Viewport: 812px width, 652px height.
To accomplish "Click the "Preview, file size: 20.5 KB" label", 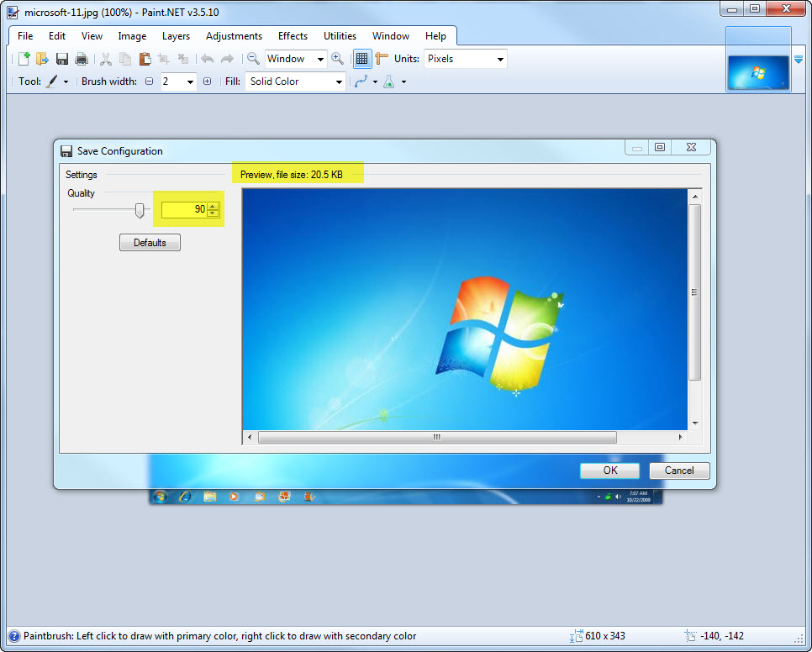I will coord(292,175).
